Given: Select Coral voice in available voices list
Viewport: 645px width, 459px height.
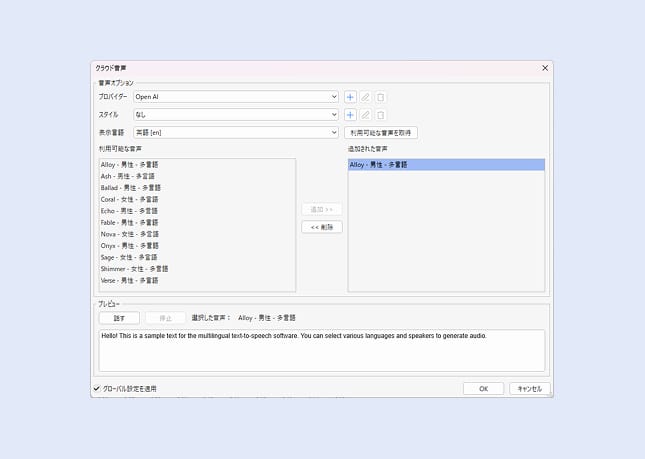Looking at the screenshot, I should [129, 199].
